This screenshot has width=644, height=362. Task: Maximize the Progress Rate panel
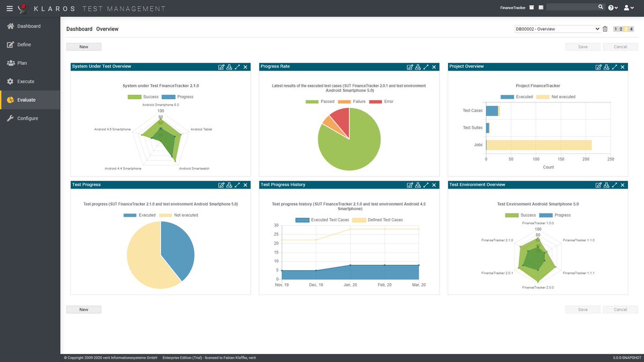tap(426, 67)
